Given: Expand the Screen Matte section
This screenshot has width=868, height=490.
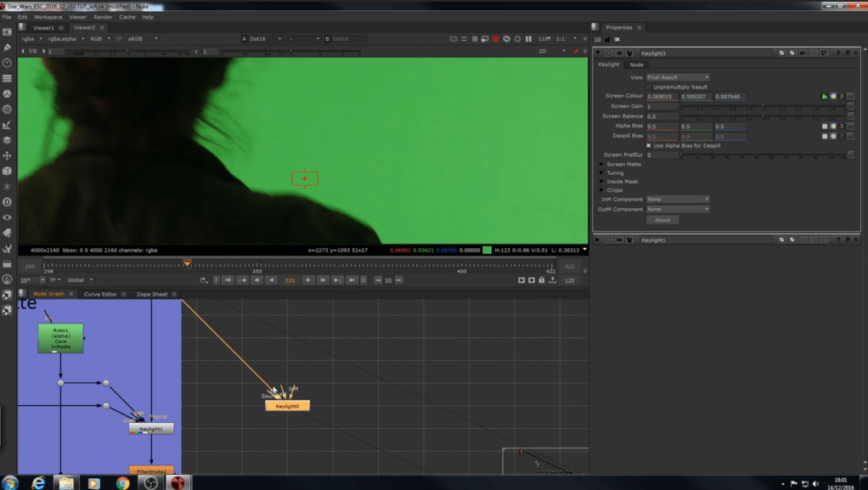Looking at the screenshot, I should tap(602, 164).
